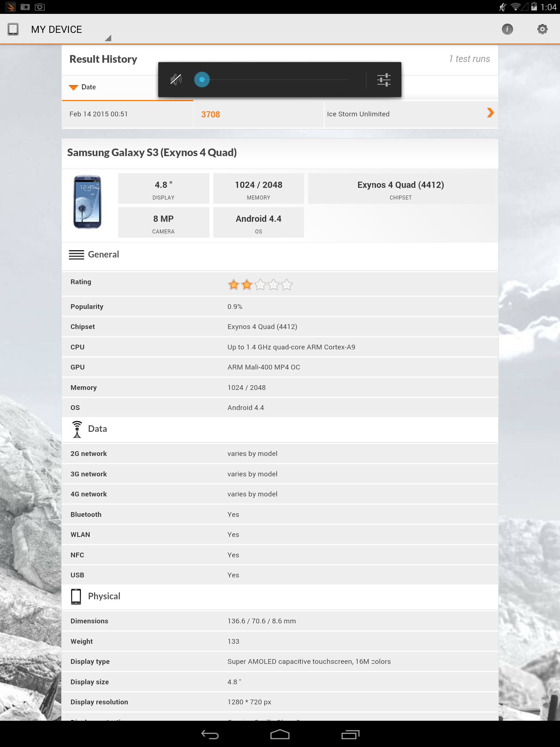
Task: Select Dimensions value 136.6 / 70.6 / 8.6 mm
Action: (262, 621)
